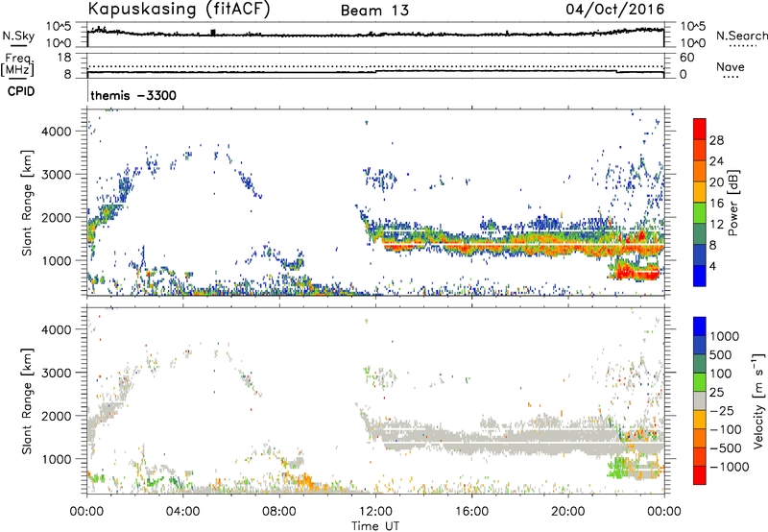
Task: Click the velocity panel Slant Range label
Action: pyautogui.click(x=28, y=400)
